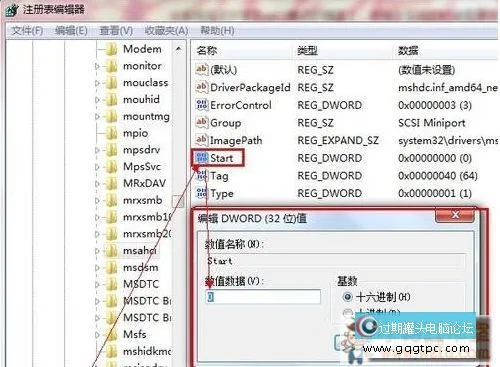Open the 帮助(H) menu
This screenshot has height=367, width=500.
click(217, 31)
